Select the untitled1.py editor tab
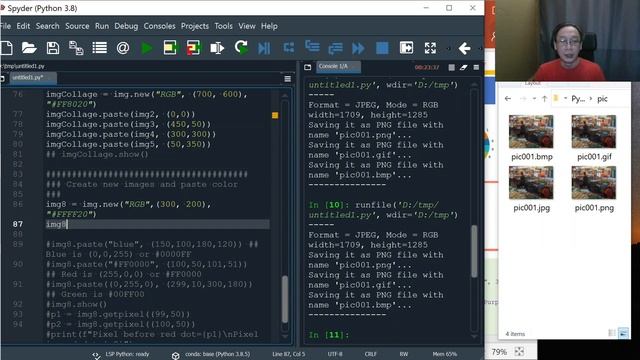Image resolution: width=640 pixels, height=360 pixels. coord(33,78)
